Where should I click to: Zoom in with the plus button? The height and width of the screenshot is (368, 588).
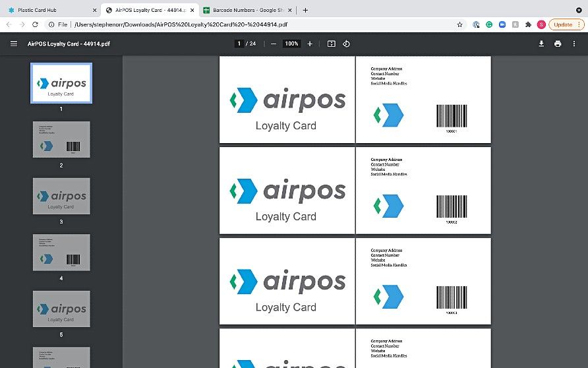coord(310,44)
